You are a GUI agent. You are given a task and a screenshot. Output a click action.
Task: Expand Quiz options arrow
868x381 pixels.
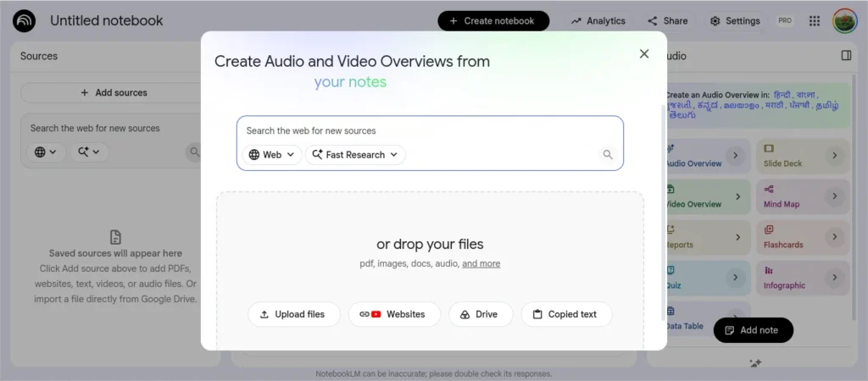[x=735, y=278]
